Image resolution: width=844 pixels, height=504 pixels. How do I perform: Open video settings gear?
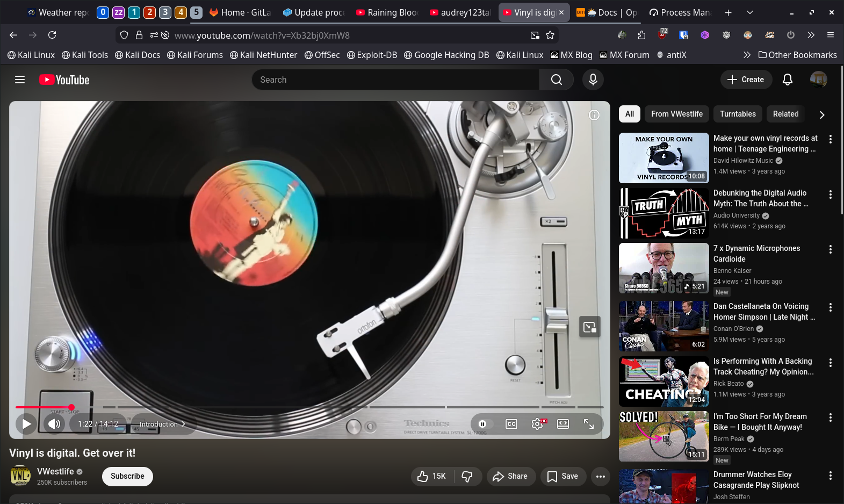click(x=537, y=424)
